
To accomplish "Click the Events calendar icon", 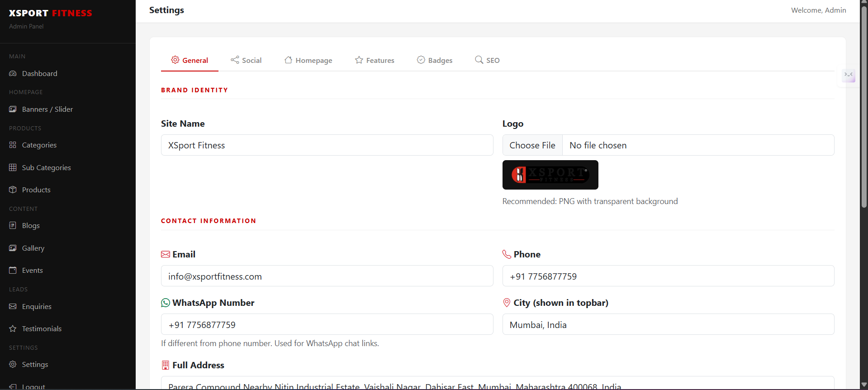I will tap(13, 270).
